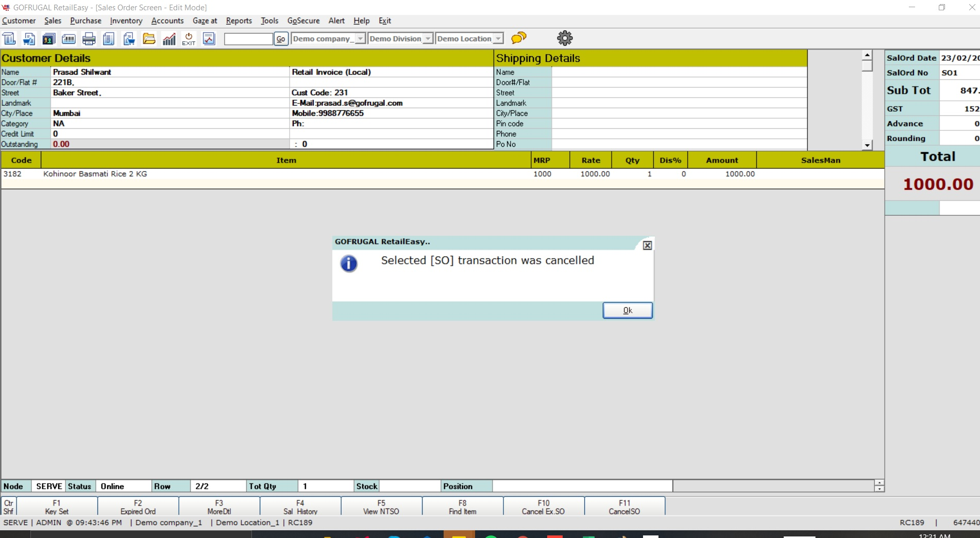Image resolution: width=980 pixels, height=538 pixels.
Task: Click the Go button in toolbar
Action: coord(281,39)
